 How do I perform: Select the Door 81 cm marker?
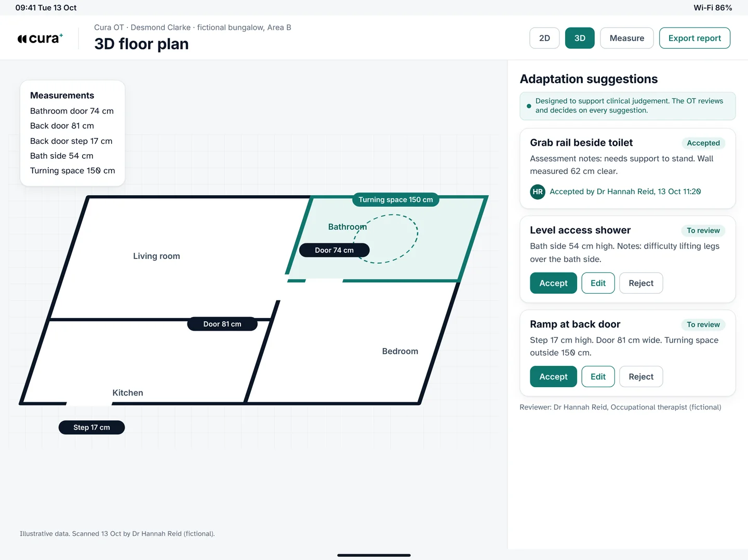point(222,324)
